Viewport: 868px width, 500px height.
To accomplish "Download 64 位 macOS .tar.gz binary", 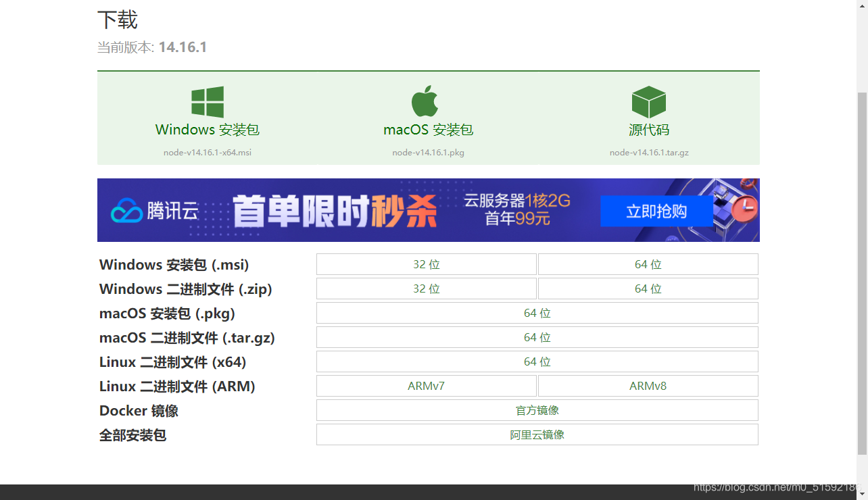I will (x=537, y=337).
